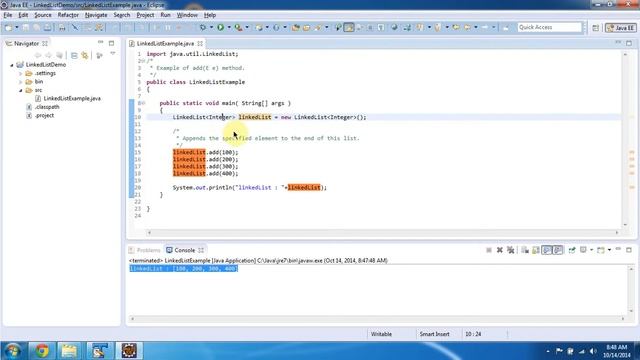
Task: Expand the bin folder in Navigator
Action: (x=20, y=82)
